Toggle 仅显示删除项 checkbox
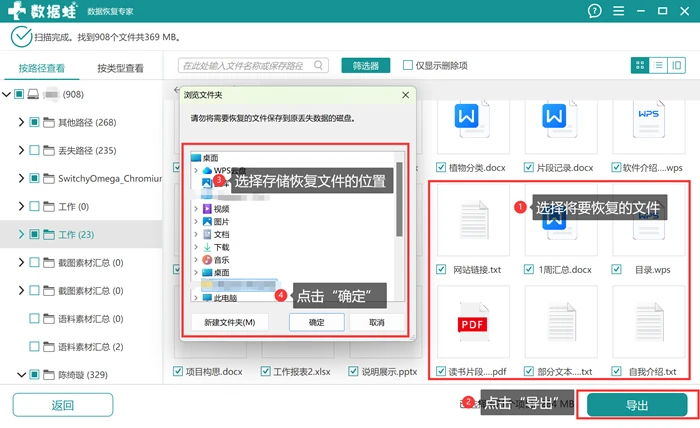The height and width of the screenshot is (428, 700). click(x=407, y=65)
